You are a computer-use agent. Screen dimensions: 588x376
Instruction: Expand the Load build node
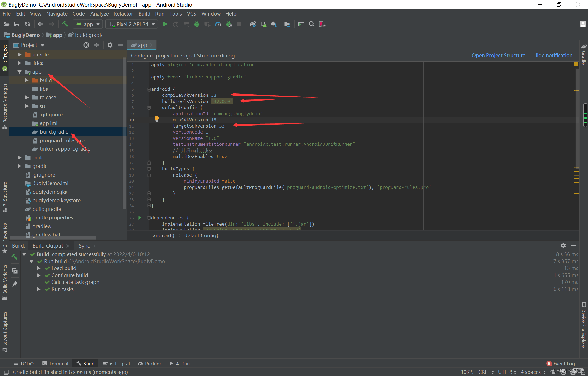(39, 268)
